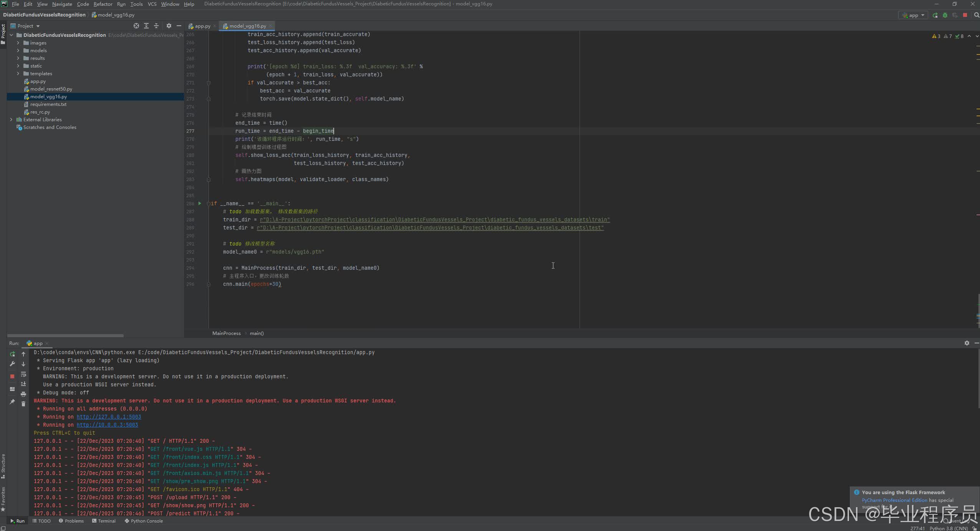The width and height of the screenshot is (980, 531).
Task: Open Project panel settings gear
Action: (169, 26)
